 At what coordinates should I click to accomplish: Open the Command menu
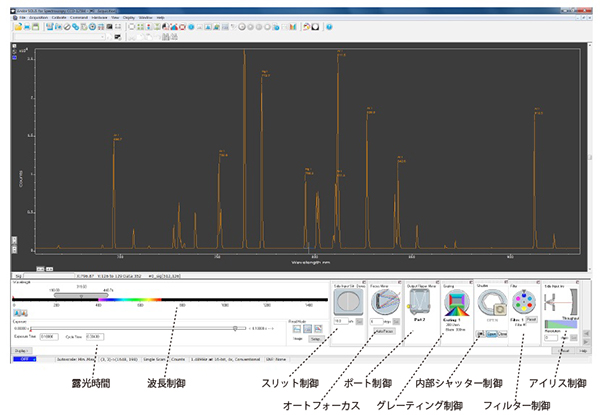coord(79,18)
